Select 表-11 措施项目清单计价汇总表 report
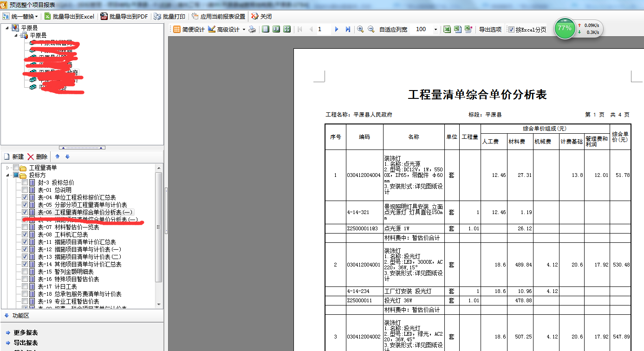Screen dimensions: 644x351 pyautogui.click(x=77, y=242)
